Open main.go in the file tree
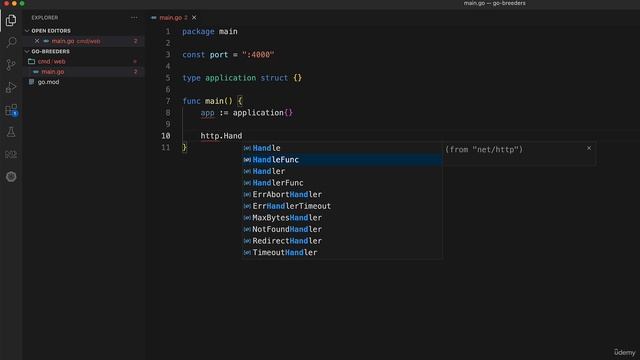 53,71
